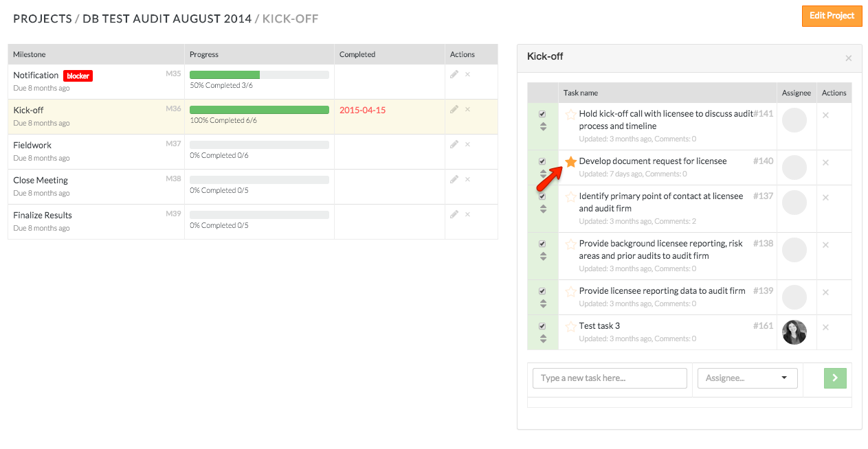
Task: Click the 'Type a new task here' field
Action: click(610, 378)
